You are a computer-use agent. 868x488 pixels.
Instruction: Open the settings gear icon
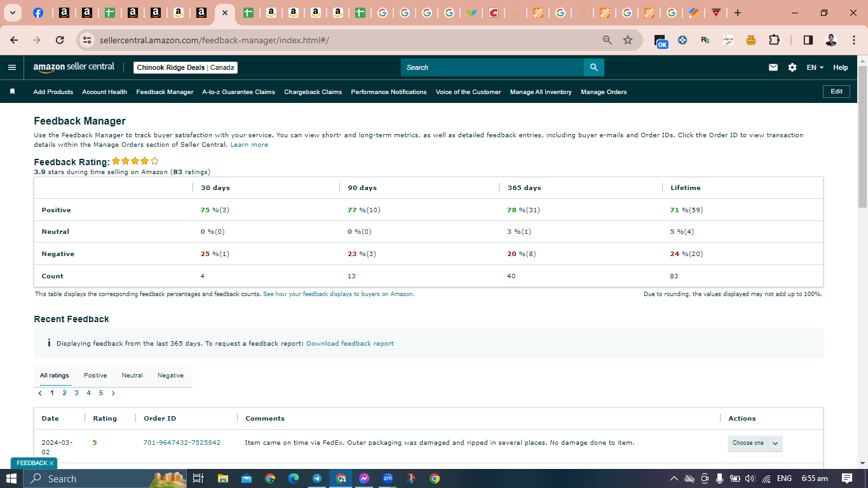(x=792, y=67)
